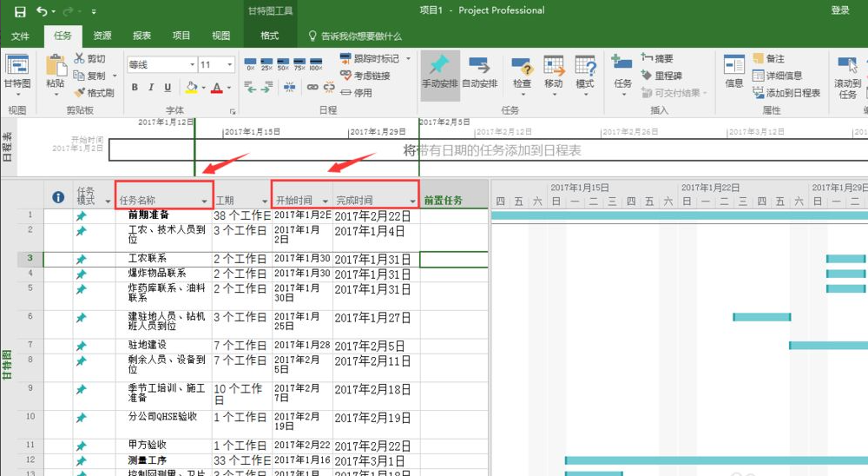868x476 pixels.
Task: Click Mark on Track button
Action: point(369,58)
